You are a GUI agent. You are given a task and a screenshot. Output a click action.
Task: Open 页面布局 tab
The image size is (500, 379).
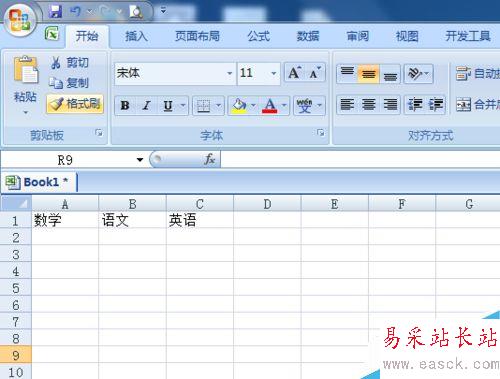click(x=197, y=36)
